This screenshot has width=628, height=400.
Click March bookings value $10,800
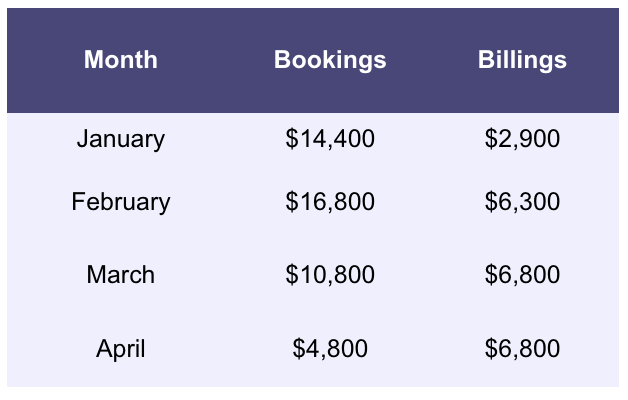330,275
